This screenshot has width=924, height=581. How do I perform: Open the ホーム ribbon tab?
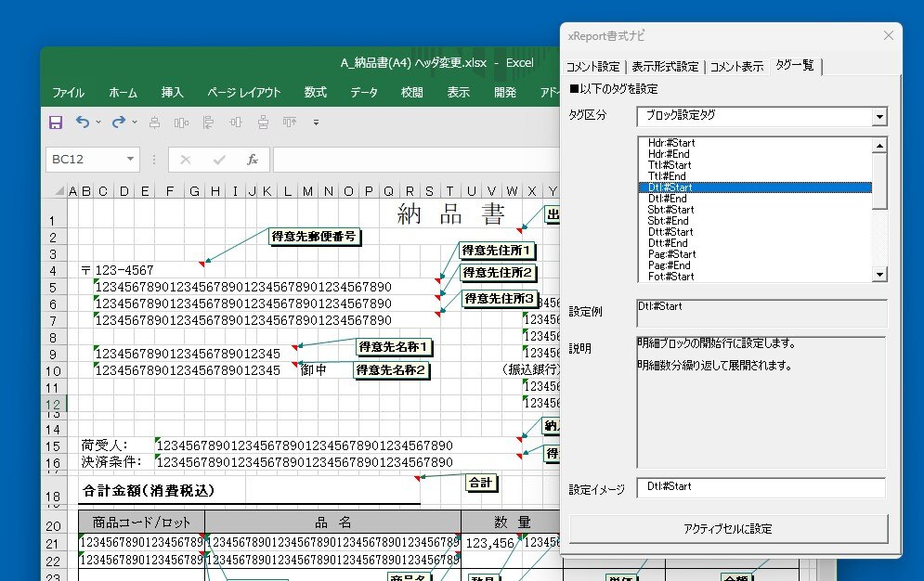pos(124,92)
